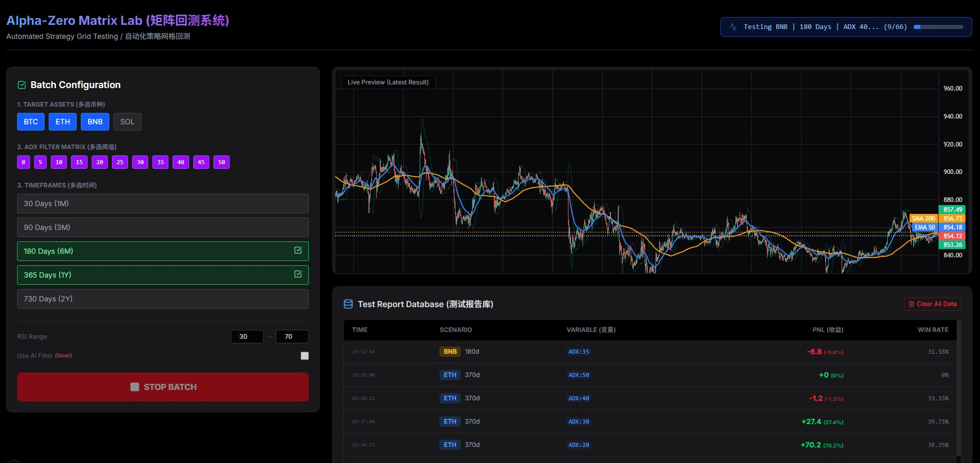Click the batch testing progress bar
980x463 pixels.
[938, 27]
